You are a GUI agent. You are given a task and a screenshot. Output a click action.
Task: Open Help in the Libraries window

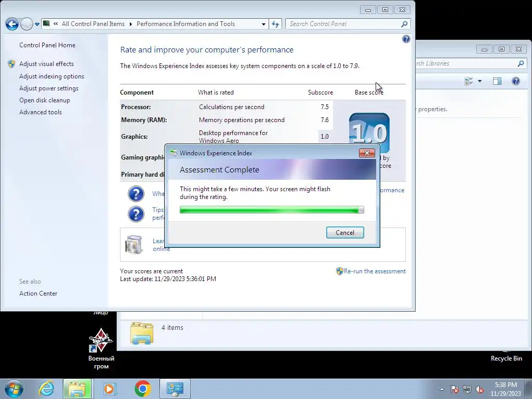tap(516, 81)
